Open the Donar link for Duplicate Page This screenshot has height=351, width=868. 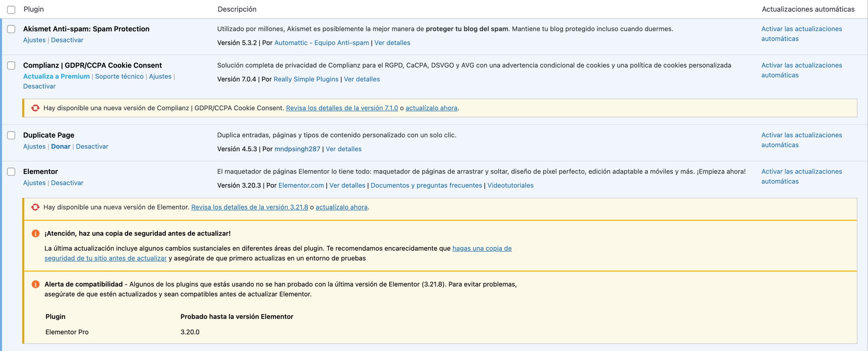[61, 146]
